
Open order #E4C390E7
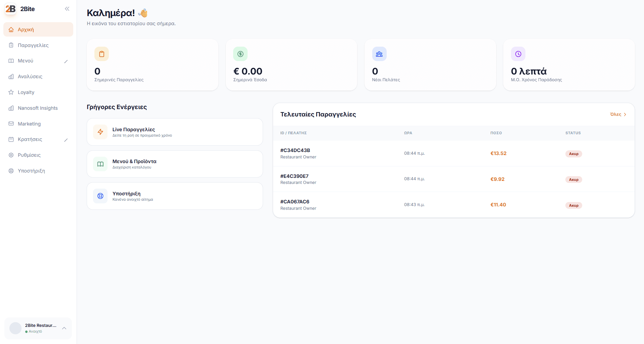[x=454, y=179]
